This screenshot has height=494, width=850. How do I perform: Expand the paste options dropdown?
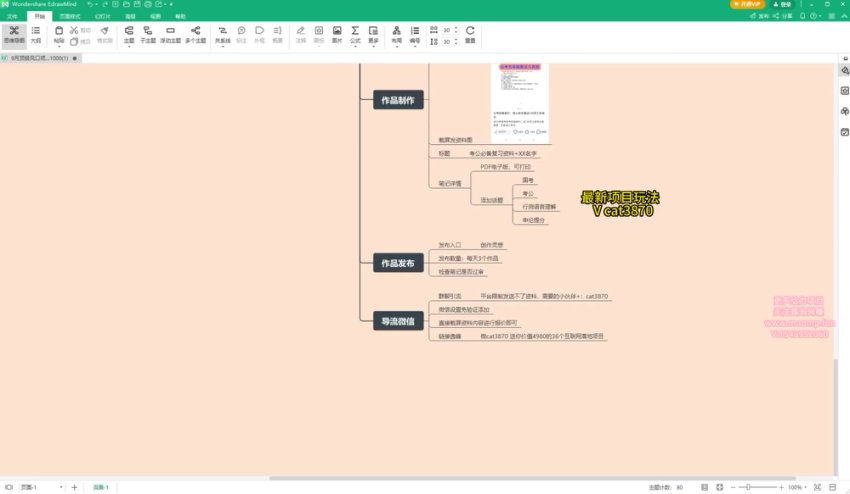pyautogui.click(x=59, y=46)
